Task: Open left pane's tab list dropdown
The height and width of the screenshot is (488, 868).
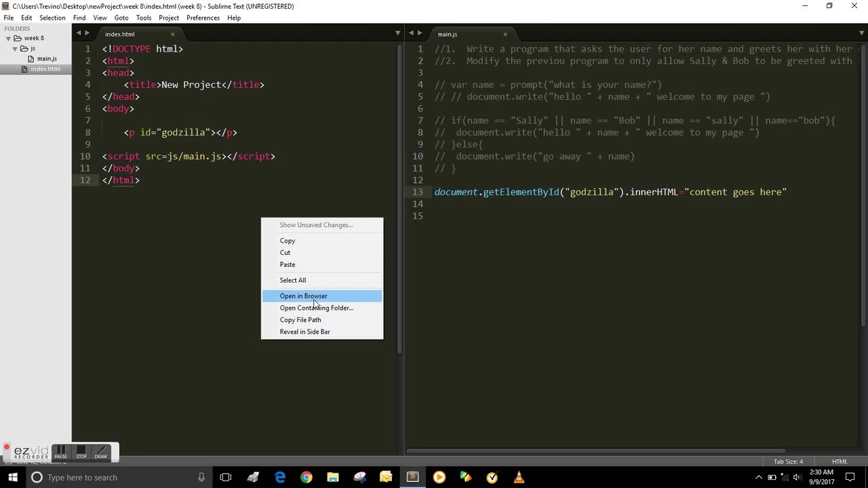Action: tap(398, 33)
